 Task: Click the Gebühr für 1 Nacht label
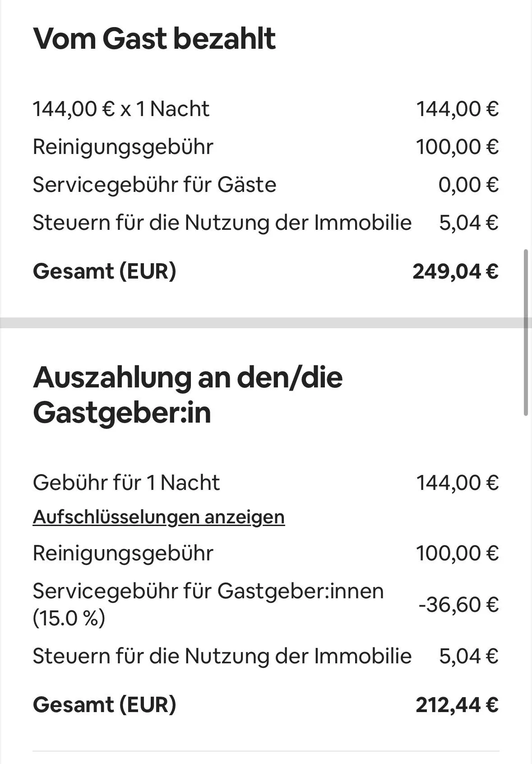[x=126, y=482]
